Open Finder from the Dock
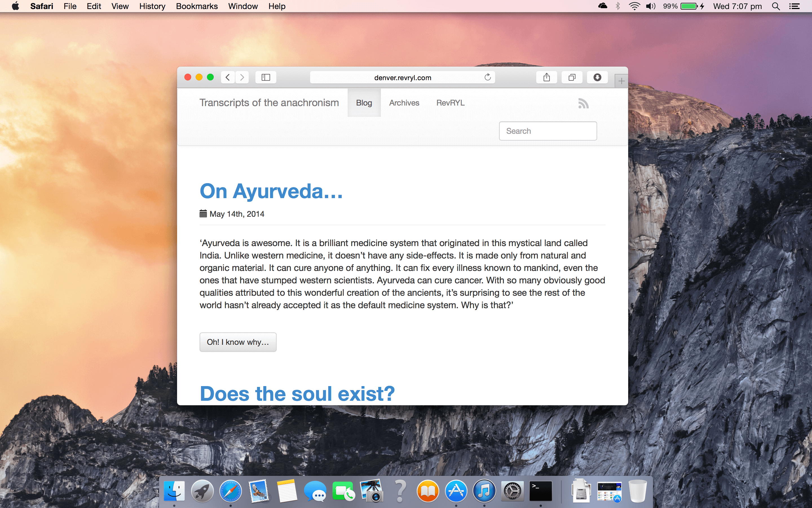Image resolution: width=812 pixels, height=508 pixels. [x=174, y=492]
